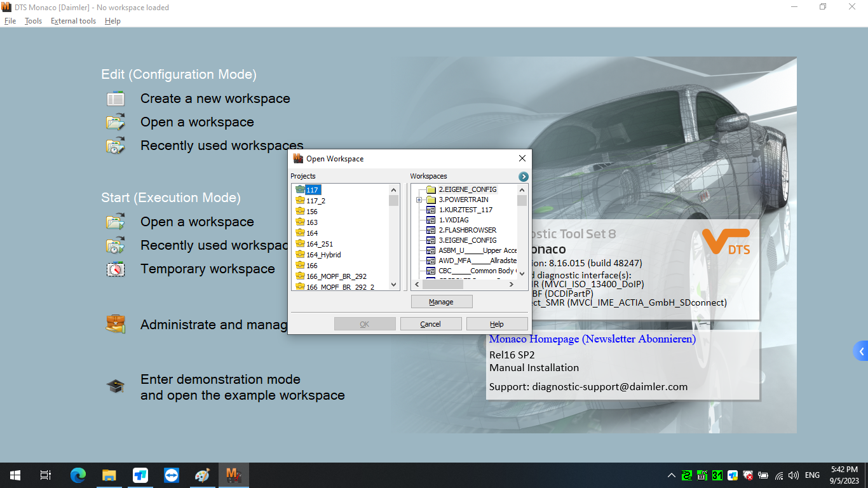Expand hidden icons in the system tray
Viewport: 868px width, 488px height.
point(671,475)
